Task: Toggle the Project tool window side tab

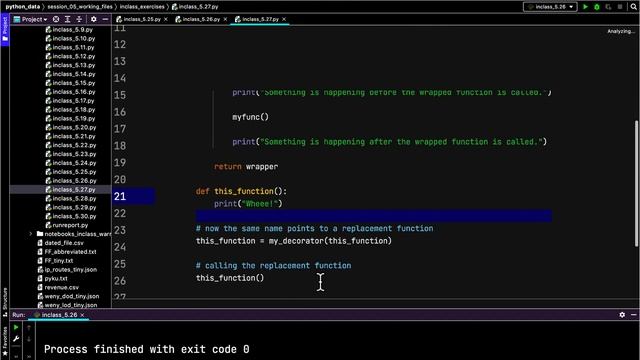Action: click(x=5, y=29)
